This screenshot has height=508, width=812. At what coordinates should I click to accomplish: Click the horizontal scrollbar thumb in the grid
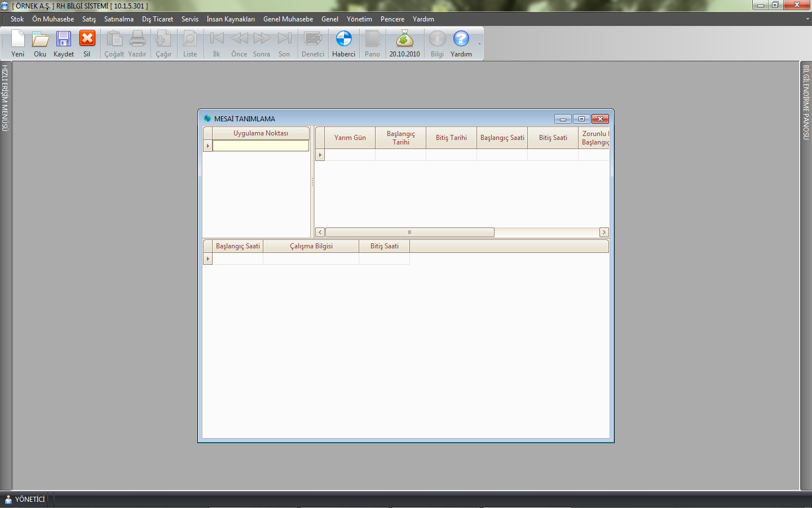(x=409, y=233)
